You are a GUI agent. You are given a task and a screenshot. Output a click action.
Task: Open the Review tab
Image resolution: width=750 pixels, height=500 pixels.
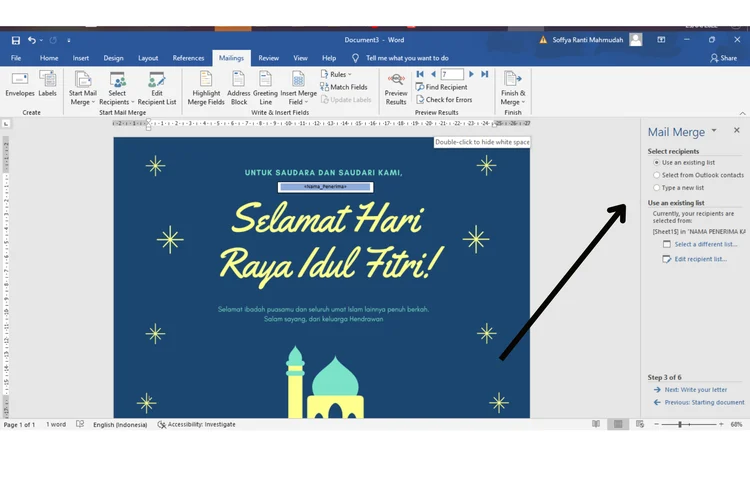[268, 58]
